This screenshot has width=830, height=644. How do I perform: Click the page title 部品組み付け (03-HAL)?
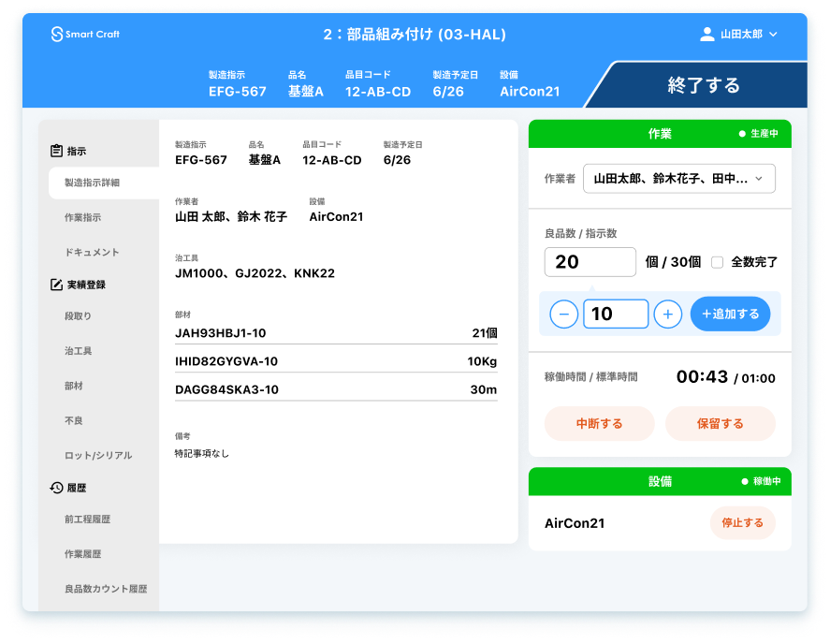coord(426,35)
